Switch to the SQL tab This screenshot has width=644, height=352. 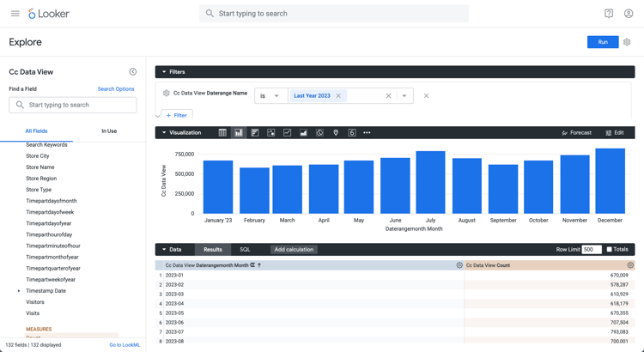coord(246,249)
